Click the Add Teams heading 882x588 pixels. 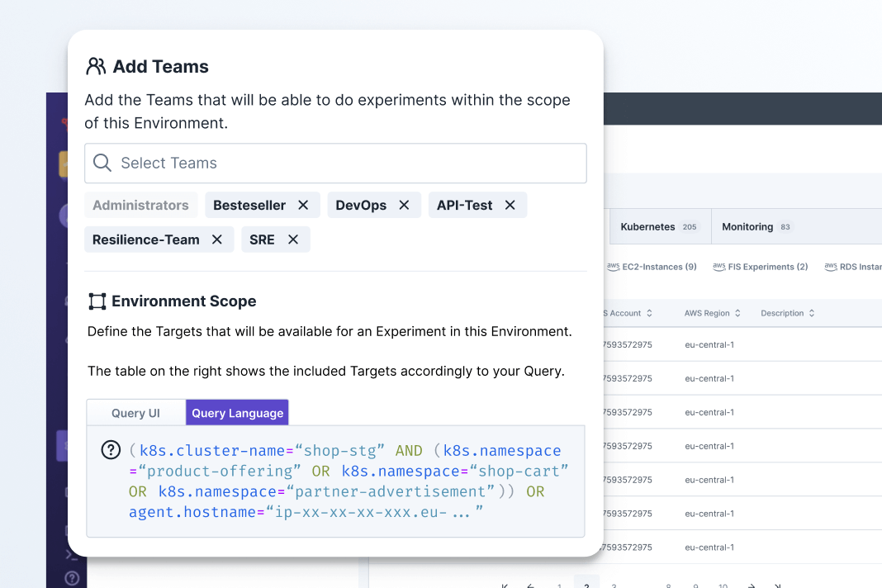tap(161, 66)
